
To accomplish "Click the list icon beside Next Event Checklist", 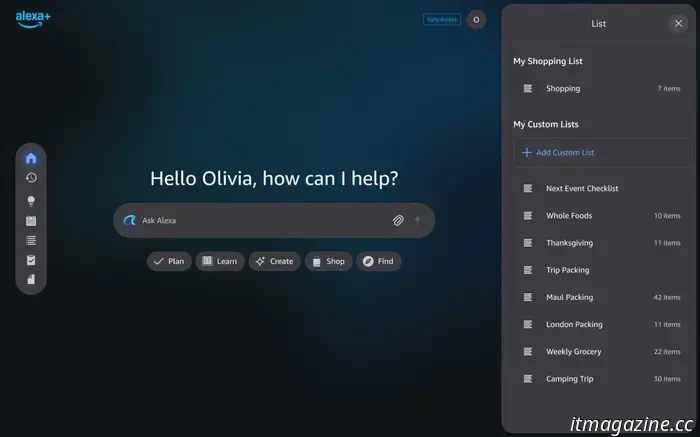I will (528, 188).
